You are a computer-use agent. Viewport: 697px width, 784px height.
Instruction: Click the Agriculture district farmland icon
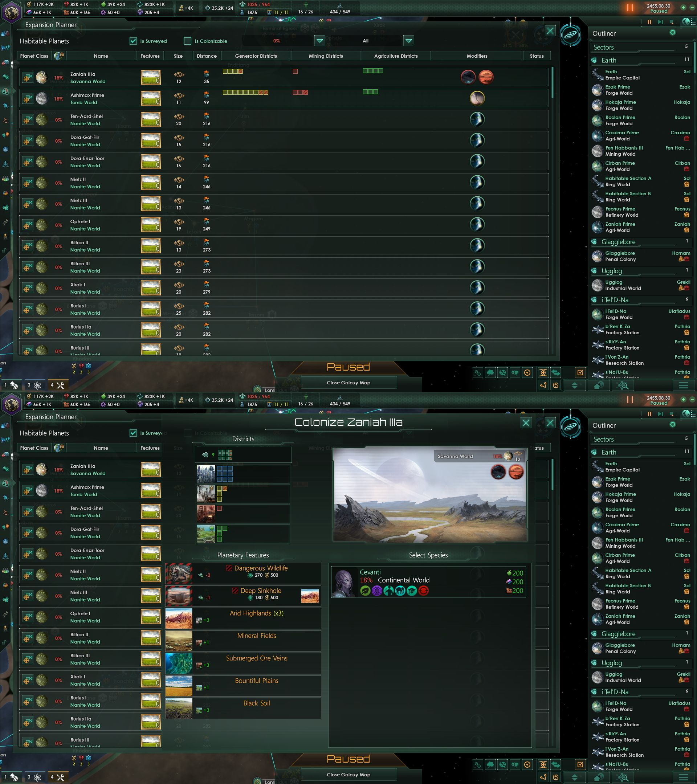tap(205, 534)
